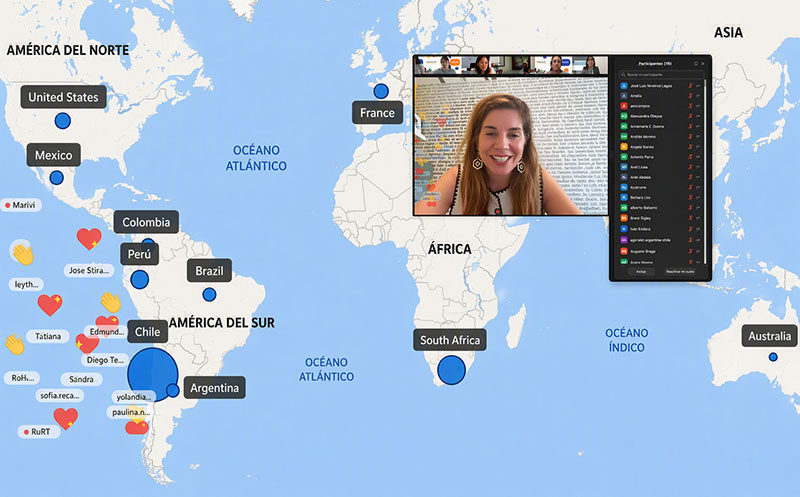The image size is (800, 497).
Task: Click the United States map marker dot
Action: tap(63, 121)
